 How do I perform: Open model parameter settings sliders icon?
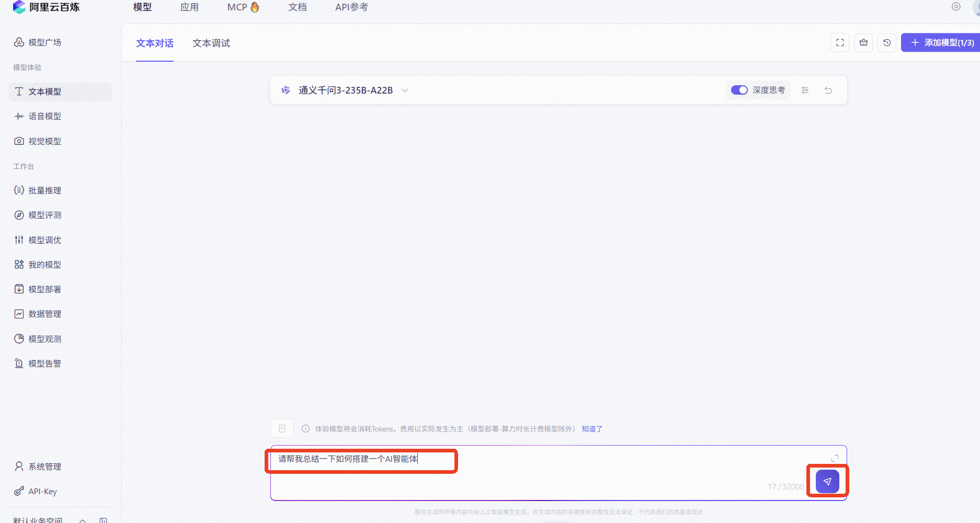pos(805,90)
